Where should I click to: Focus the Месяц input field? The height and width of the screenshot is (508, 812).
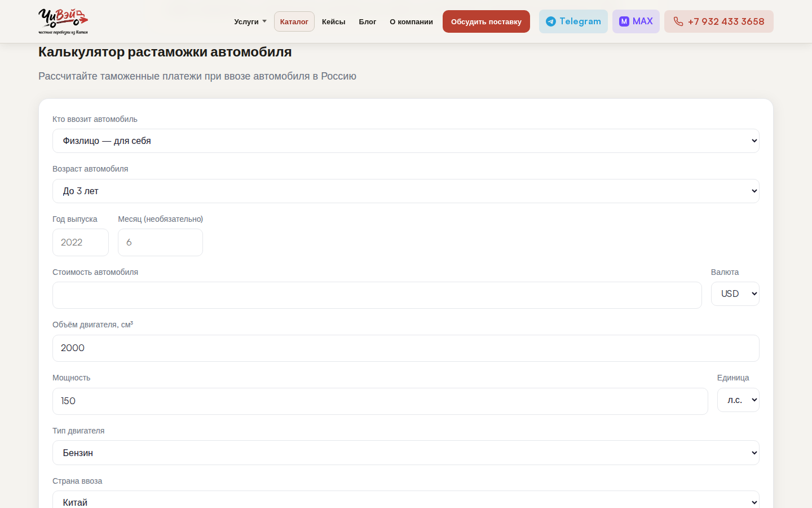tap(160, 242)
